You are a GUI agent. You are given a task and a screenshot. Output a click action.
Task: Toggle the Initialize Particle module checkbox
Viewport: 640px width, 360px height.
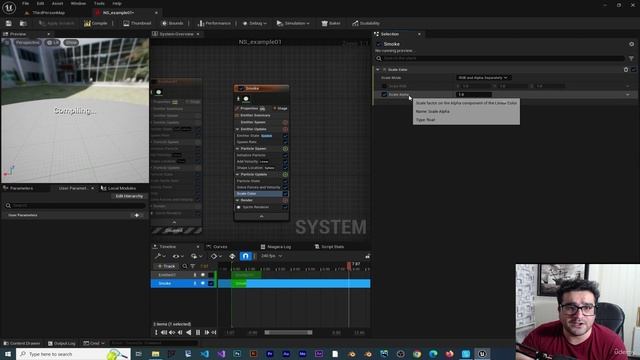click(285, 155)
